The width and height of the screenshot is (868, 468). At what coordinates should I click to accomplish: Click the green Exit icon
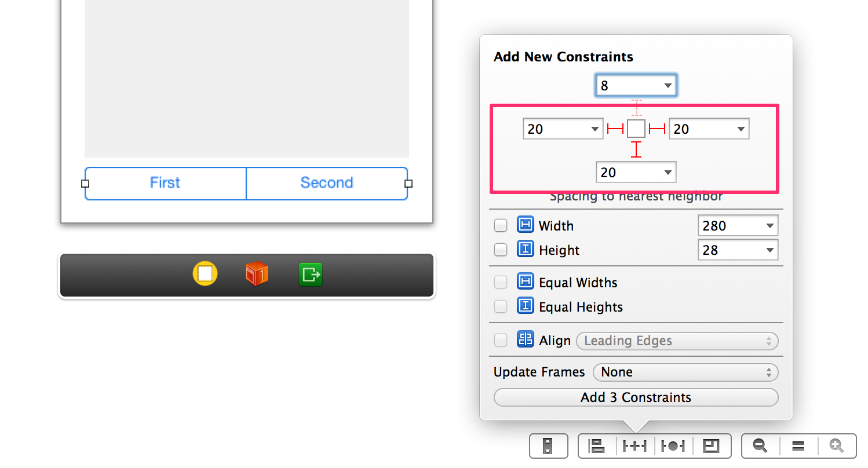[311, 274]
